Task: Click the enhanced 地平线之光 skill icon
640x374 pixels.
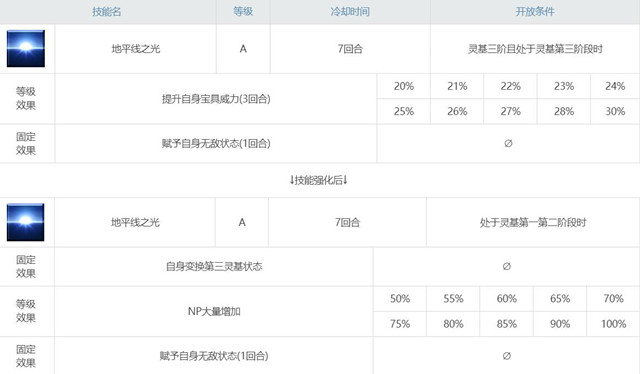Action: [25, 222]
